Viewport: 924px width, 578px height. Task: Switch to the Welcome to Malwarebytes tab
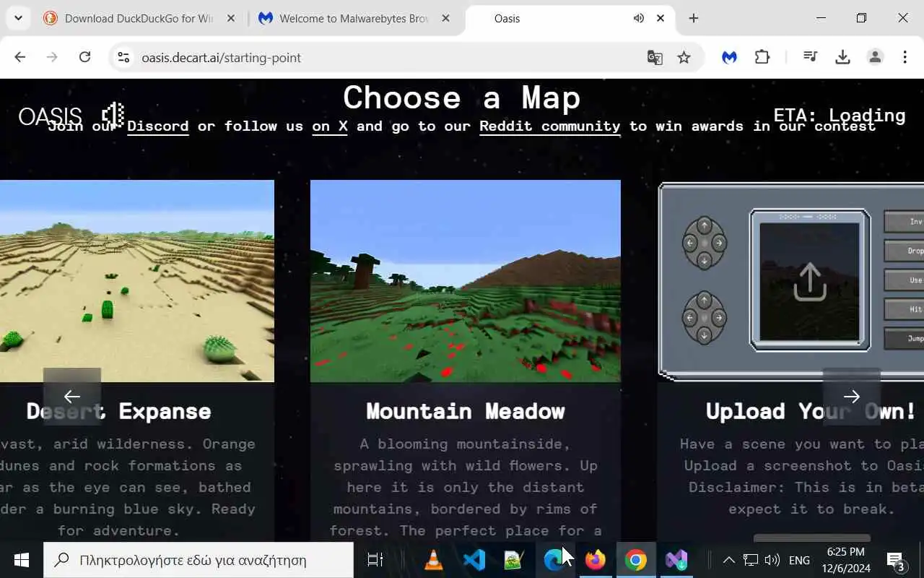[x=354, y=18]
